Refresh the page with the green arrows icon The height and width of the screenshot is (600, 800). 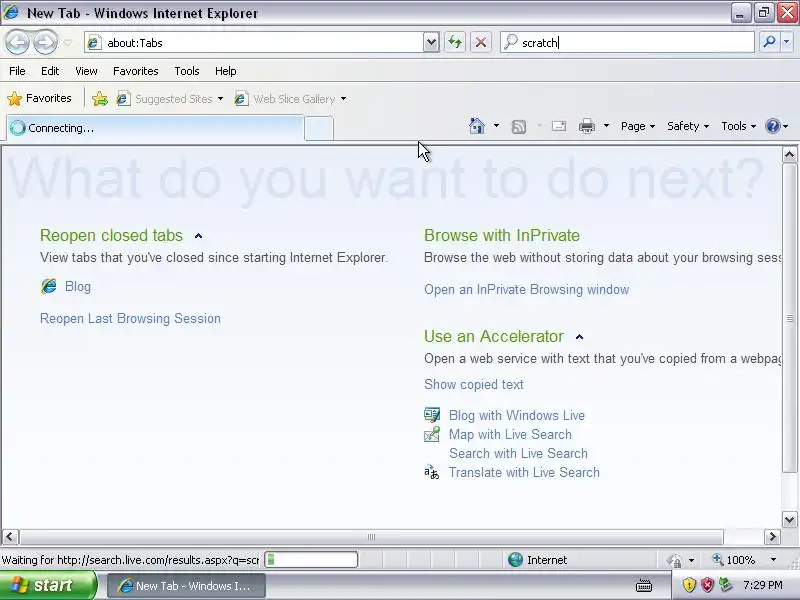[455, 42]
